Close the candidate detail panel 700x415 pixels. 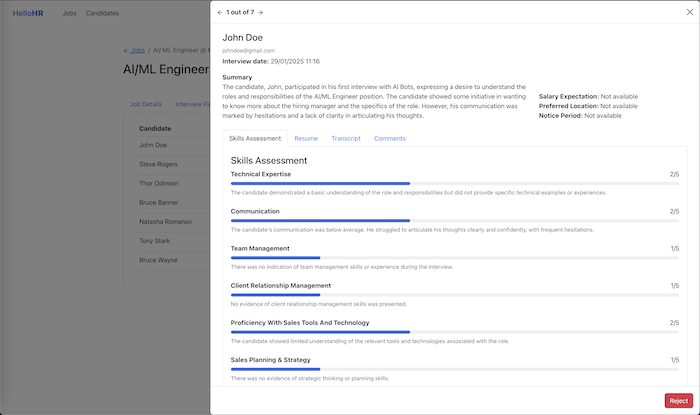point(690,12)
